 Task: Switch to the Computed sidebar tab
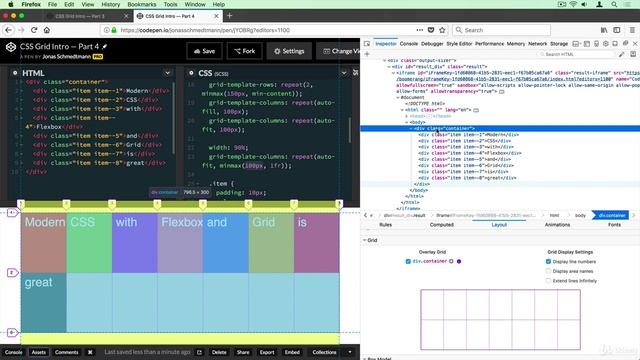tap(442, 225)
